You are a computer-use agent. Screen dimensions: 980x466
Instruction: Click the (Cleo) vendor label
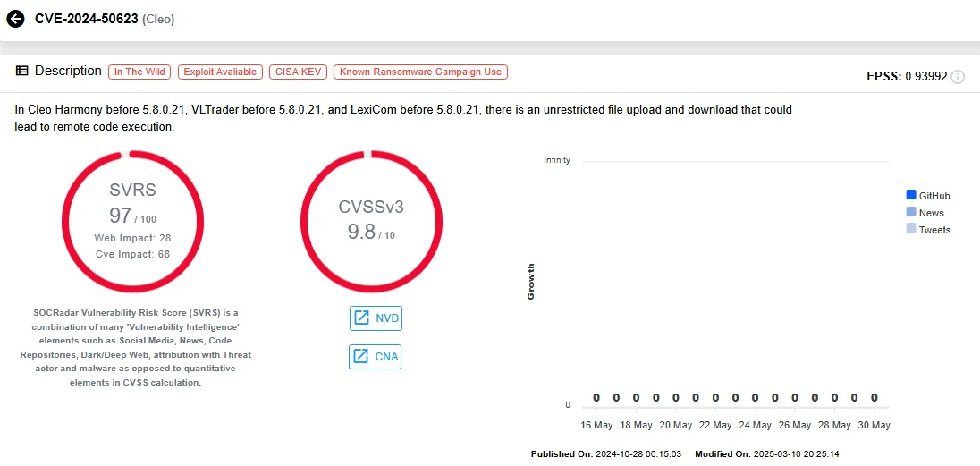click(159, 20)
